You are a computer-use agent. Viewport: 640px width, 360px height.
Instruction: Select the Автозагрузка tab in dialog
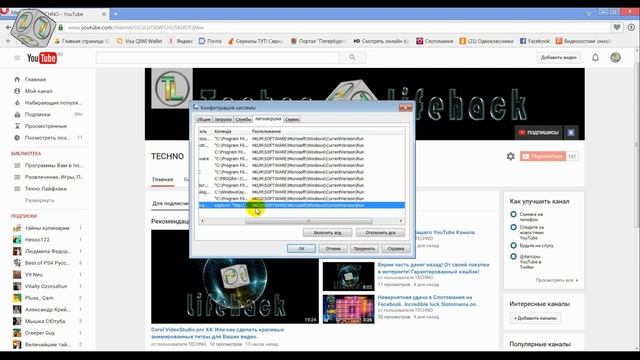[268, 119]
